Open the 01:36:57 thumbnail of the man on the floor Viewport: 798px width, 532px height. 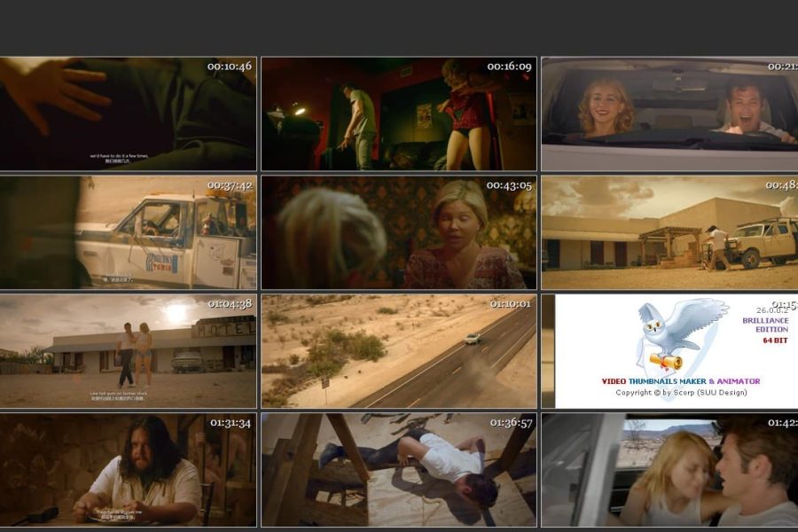tap(398, 470)
